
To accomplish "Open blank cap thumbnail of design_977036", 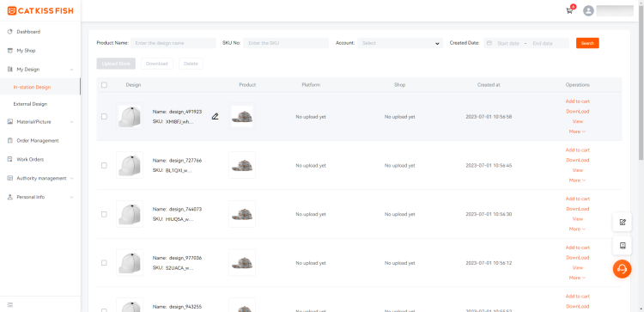I will point(130,263).
